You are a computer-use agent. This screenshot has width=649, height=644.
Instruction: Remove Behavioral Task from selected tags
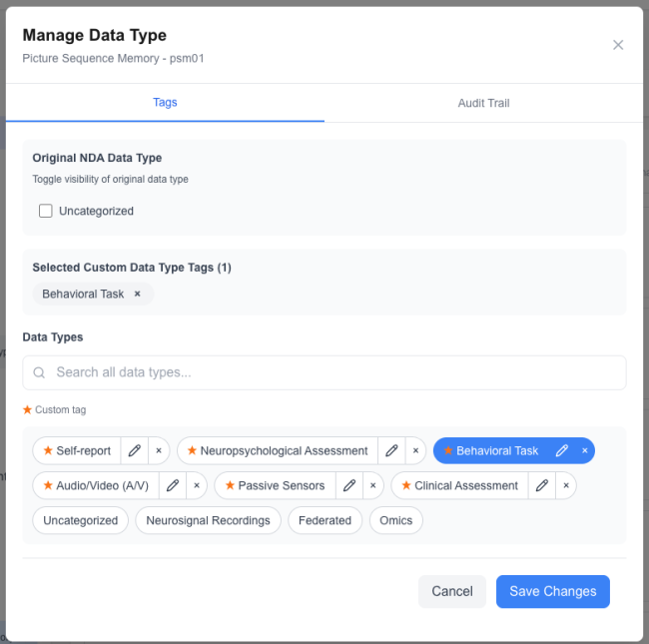click(138, 295)
